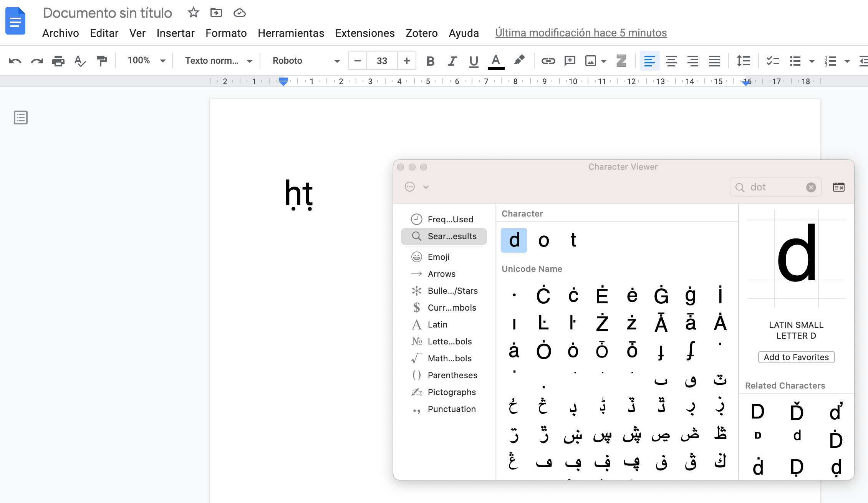Viewport: 868px width, 503px height.
Task: Open line and paragraph spacing
Action: click(743, 61)
